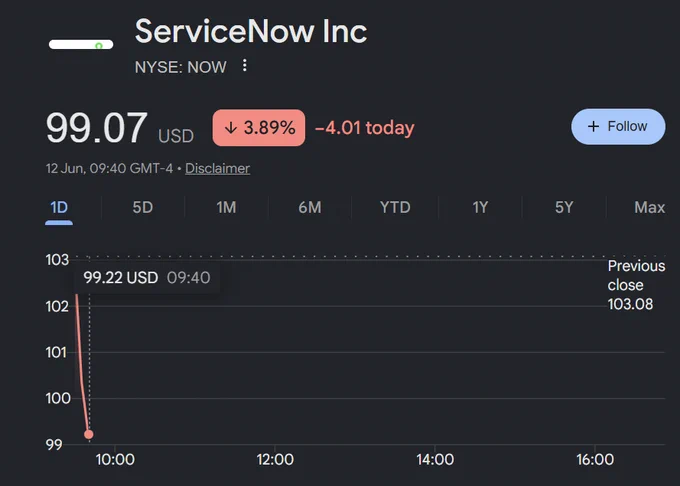Screen dimensions: 680x486
Task: Click the salmon data point on chart
Action: tap(88, 434)
